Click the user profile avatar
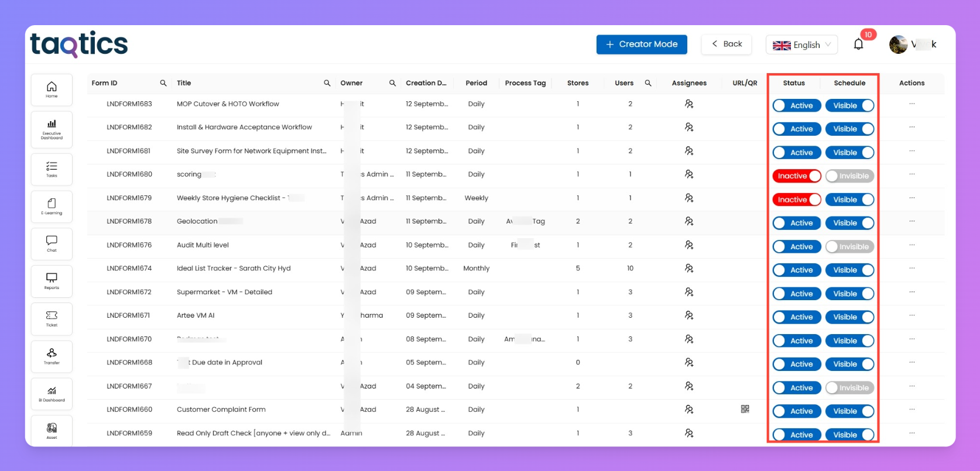The width and height of the screenshot is (980, 471). click(x=898, y=44)
